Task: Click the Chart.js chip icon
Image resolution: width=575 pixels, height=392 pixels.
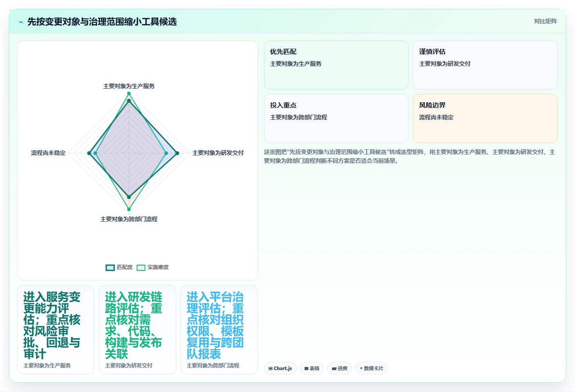Action: [x=270, y=369]
